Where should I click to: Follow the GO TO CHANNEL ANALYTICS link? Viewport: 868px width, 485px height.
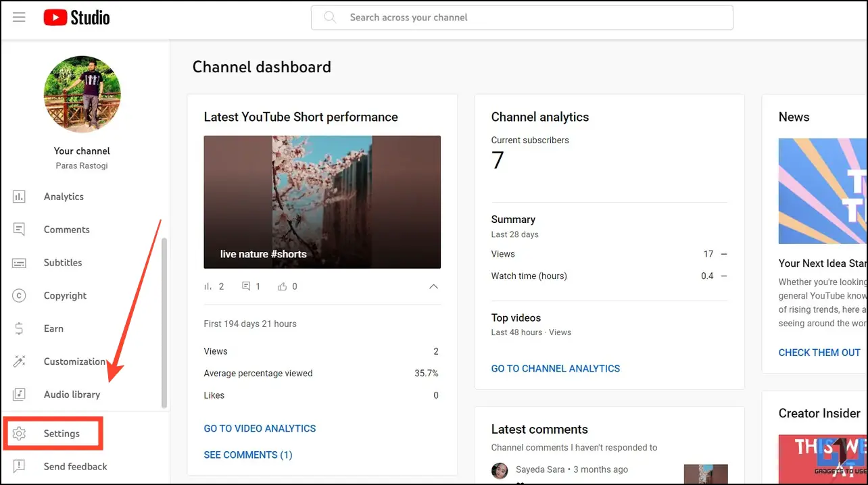click(x=556, y=368)
